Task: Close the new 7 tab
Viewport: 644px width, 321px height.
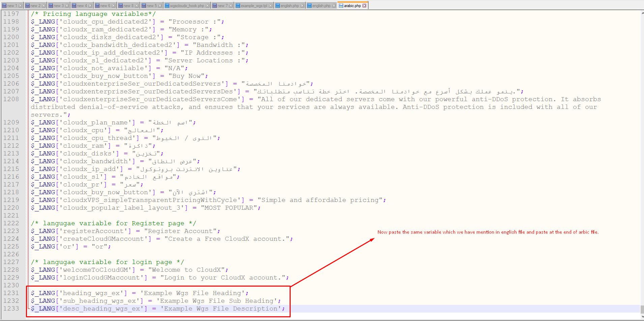Action: 231,6
